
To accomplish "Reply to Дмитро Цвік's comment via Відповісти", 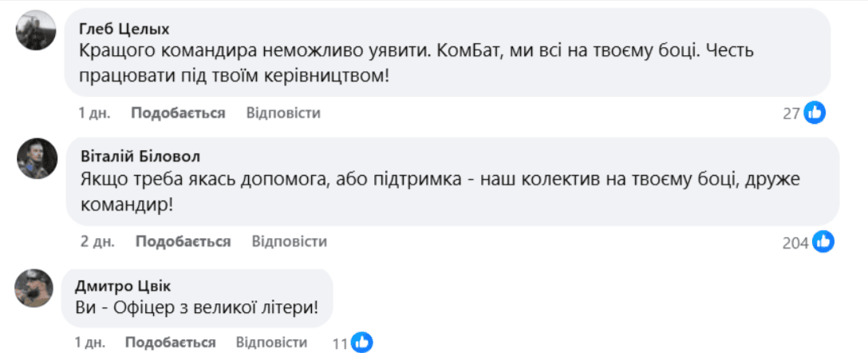I will [272, 342].
